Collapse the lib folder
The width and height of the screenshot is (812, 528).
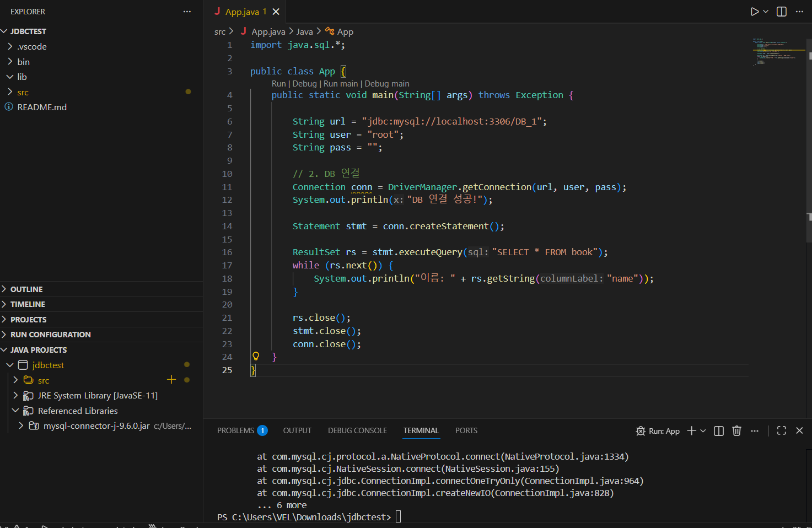[10, 77]
